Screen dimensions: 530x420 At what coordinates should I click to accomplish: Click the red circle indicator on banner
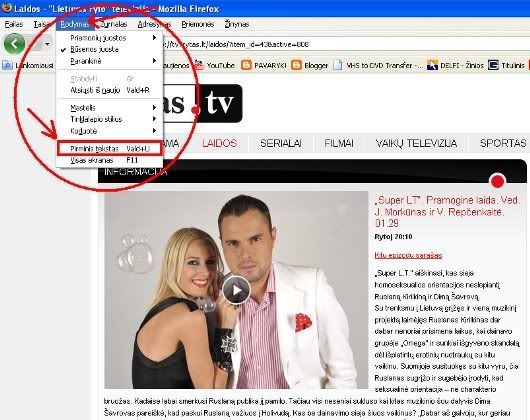[x=497, y=181]
